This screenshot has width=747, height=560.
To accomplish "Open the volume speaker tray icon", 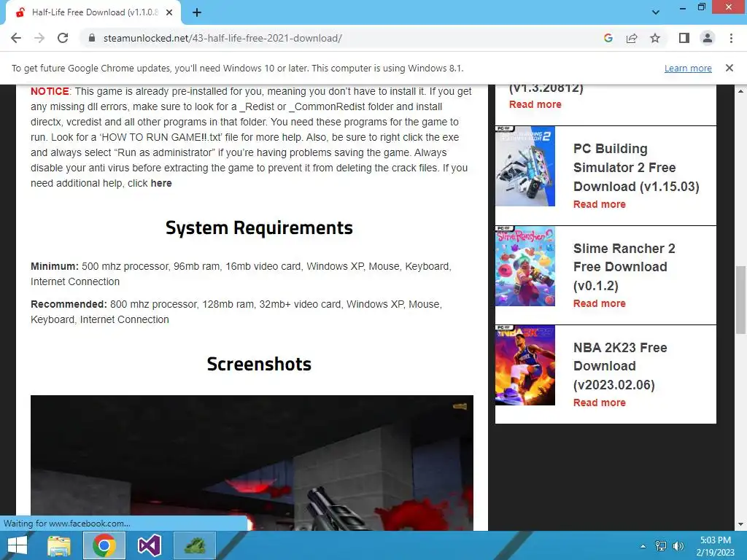I will point(678,546).
